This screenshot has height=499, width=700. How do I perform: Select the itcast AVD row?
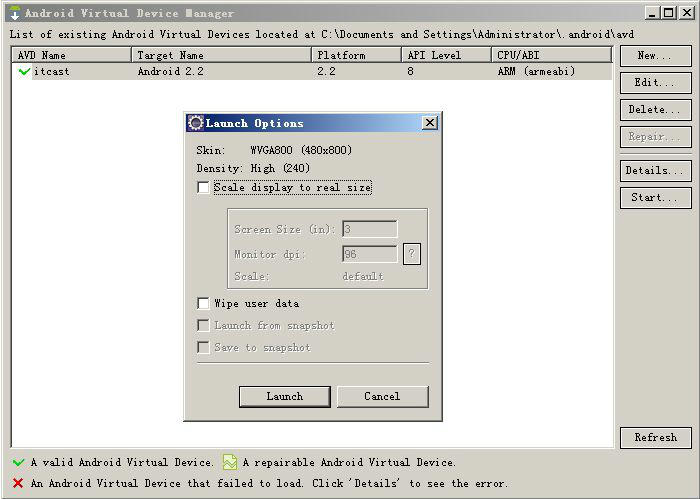coord(312,71)
